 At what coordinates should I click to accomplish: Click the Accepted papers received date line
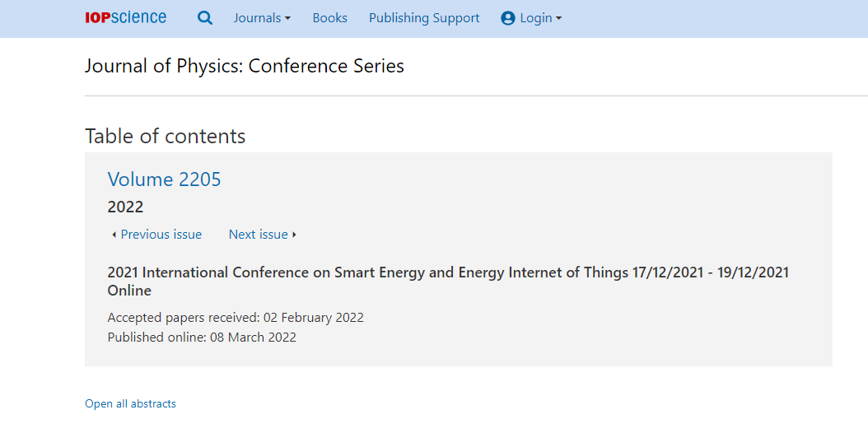pyautogui.click(x=236, y=318)
